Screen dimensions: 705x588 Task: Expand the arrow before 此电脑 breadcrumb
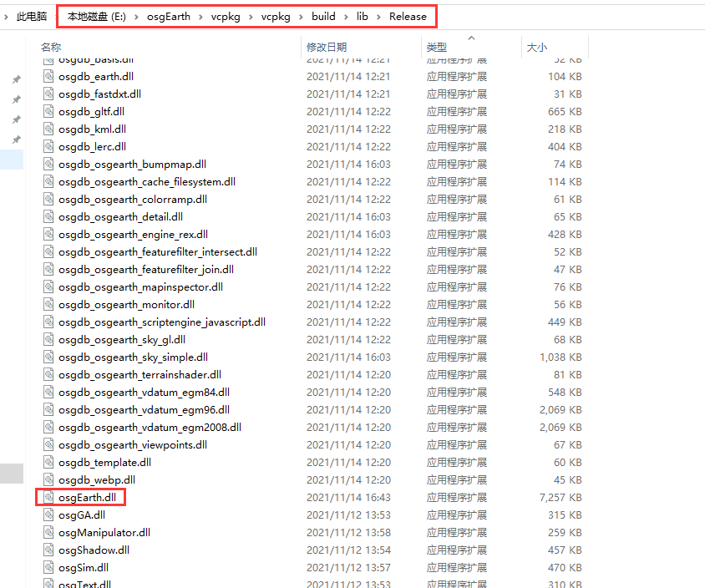click(6, 17)
